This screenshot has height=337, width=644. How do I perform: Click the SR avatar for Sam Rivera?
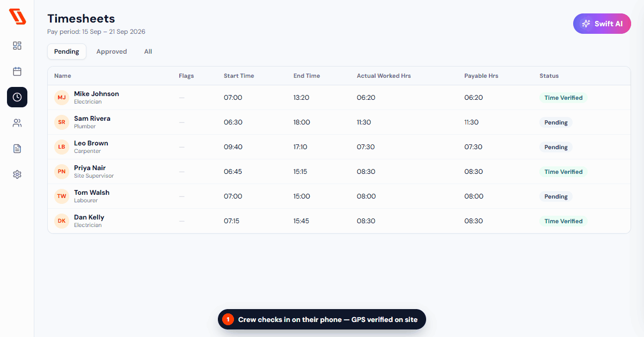pyautogui.click(x=62, y=122)
